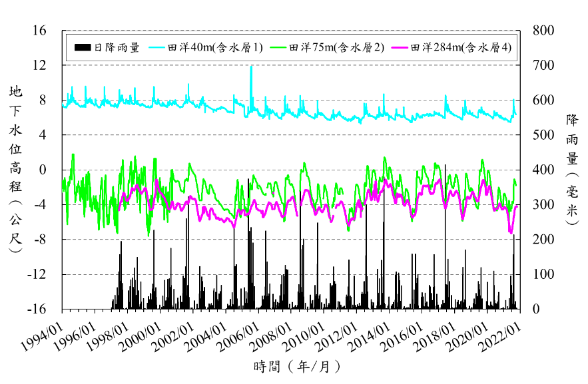Select the 日降雨量 legend label
Viewport: 588px width, 384px height.
point(117,47)
